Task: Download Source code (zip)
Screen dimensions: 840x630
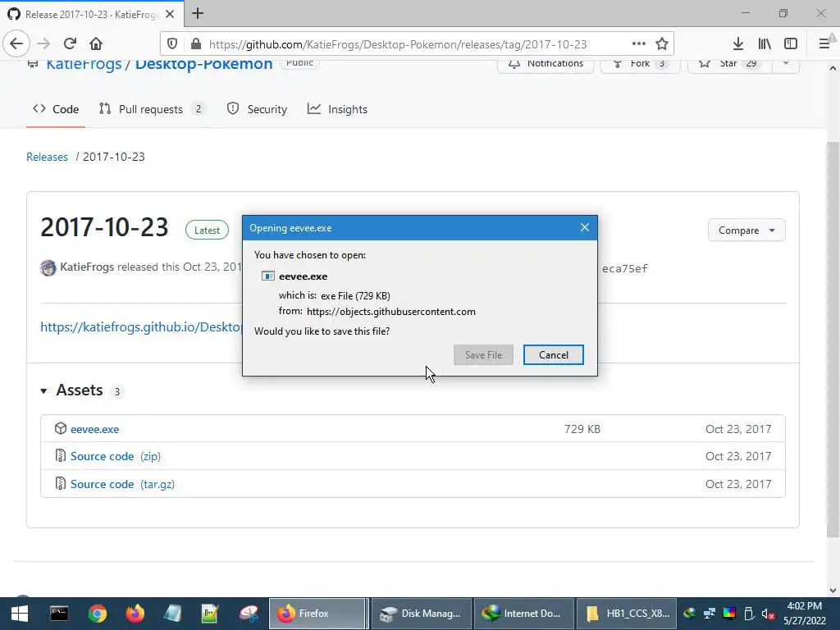Action: pos(116,456)
